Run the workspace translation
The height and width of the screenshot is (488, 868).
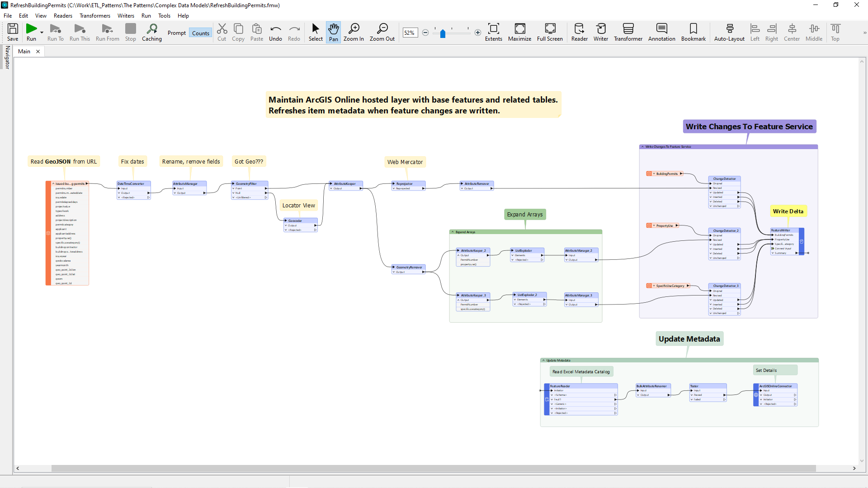[31, 32]
